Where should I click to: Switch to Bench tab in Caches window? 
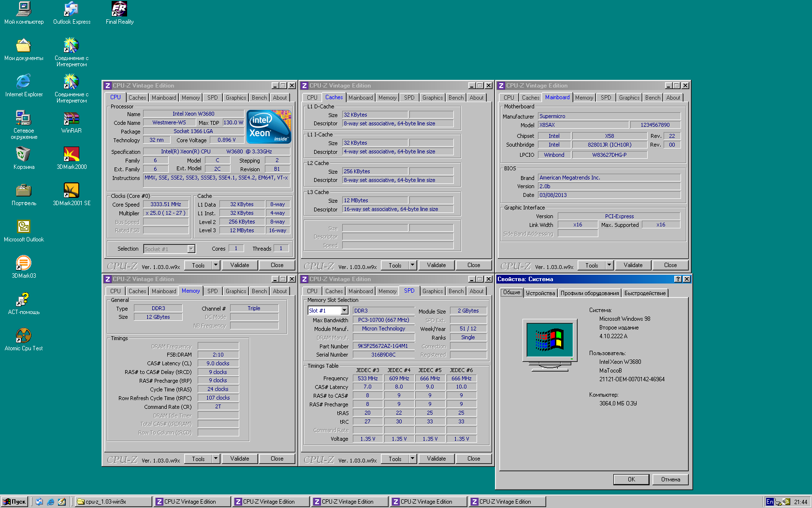(x=455, y=98)
